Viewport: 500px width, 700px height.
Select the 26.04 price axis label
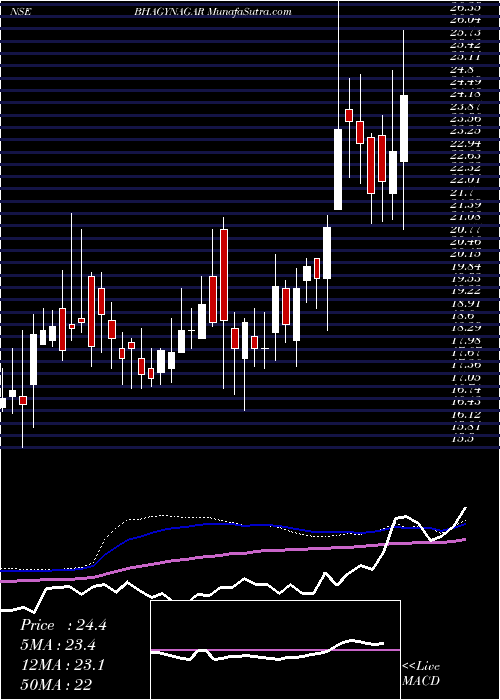468,20
